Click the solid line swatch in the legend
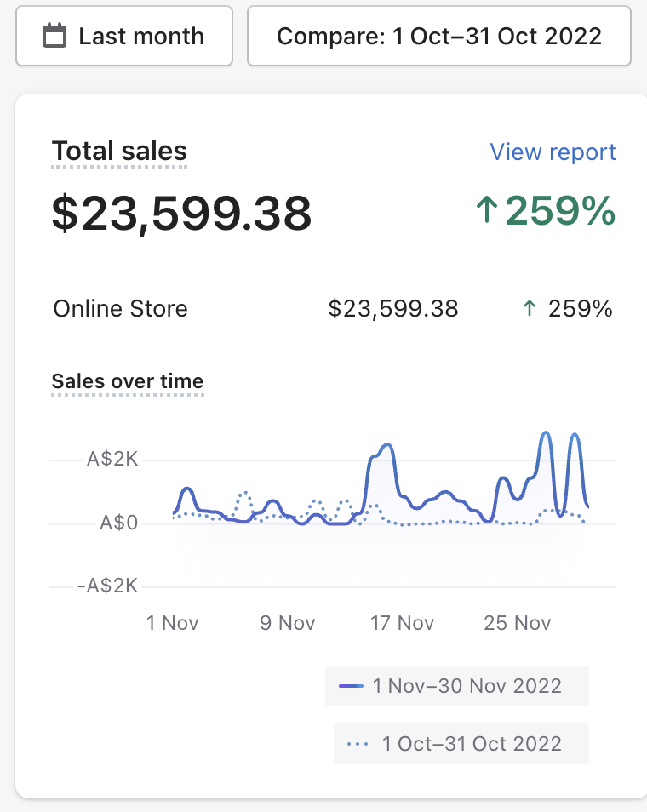The height and width of the screenshot is (812, 647). click(351, 686)
